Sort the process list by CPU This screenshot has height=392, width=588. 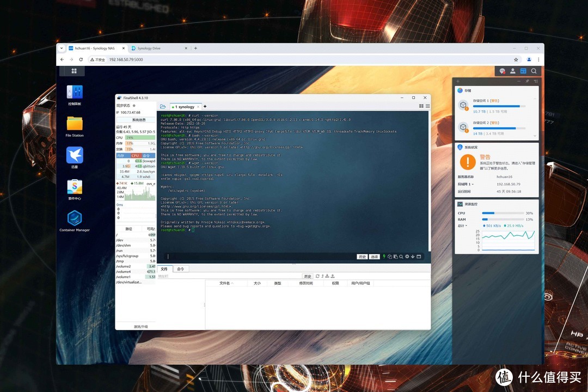pyautogui.click(x=135, y=156)
